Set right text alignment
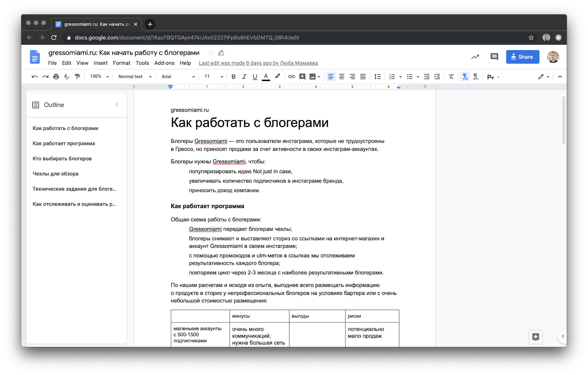 [x=352, y=77]
